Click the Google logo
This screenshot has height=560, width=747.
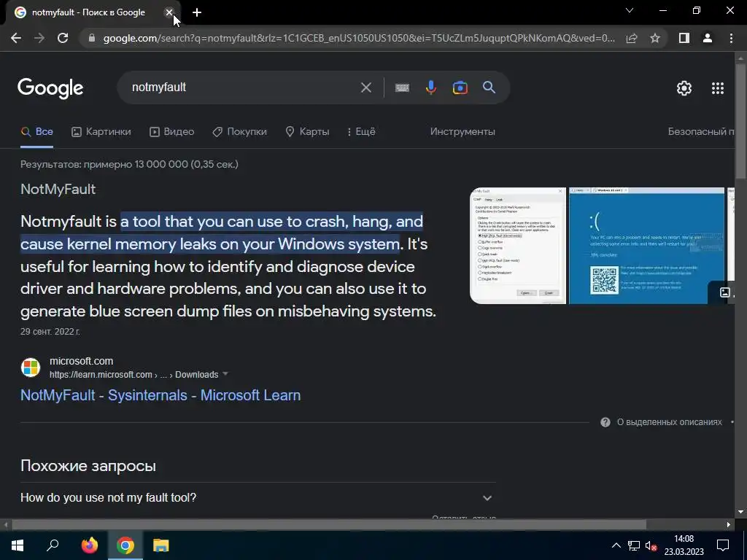(x=50, y=88)
